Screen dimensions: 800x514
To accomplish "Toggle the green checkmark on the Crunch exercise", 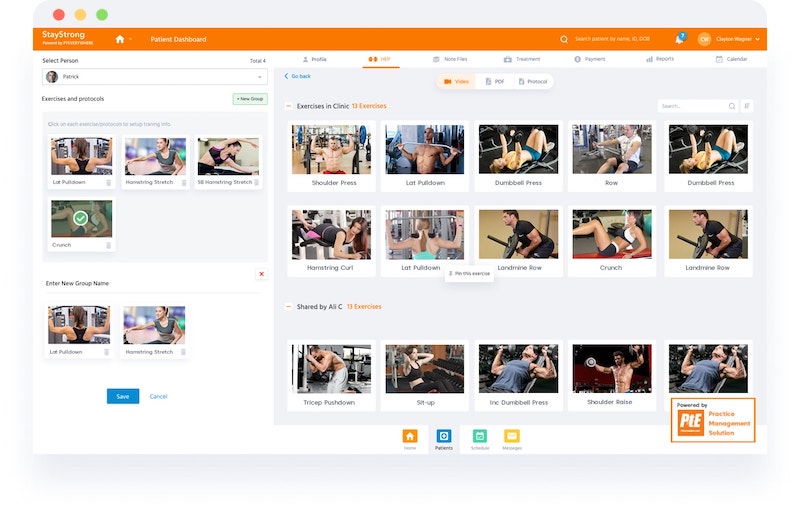I will coord(80,218).
